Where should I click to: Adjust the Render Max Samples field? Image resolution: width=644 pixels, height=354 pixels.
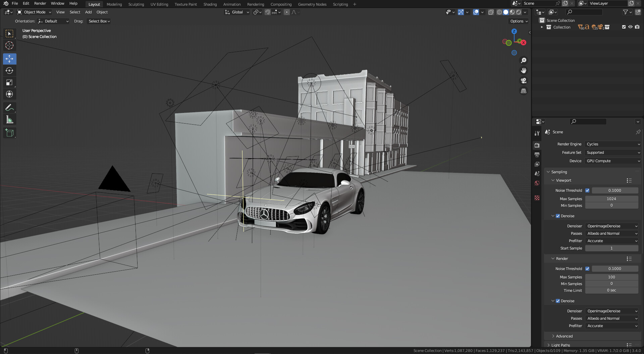click(x=611, y=277)
